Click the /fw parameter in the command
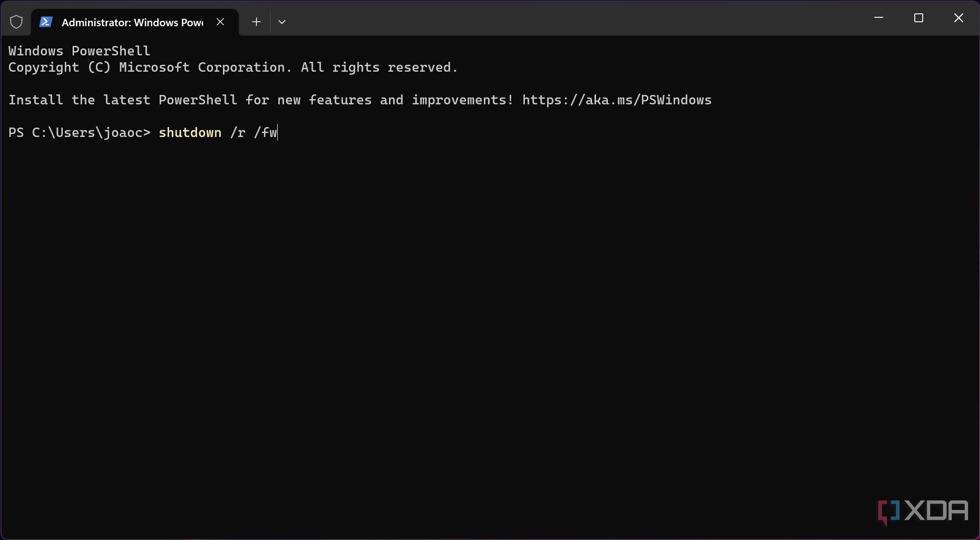This screenshot has height=540, width=980. click(x=265, y=133)
